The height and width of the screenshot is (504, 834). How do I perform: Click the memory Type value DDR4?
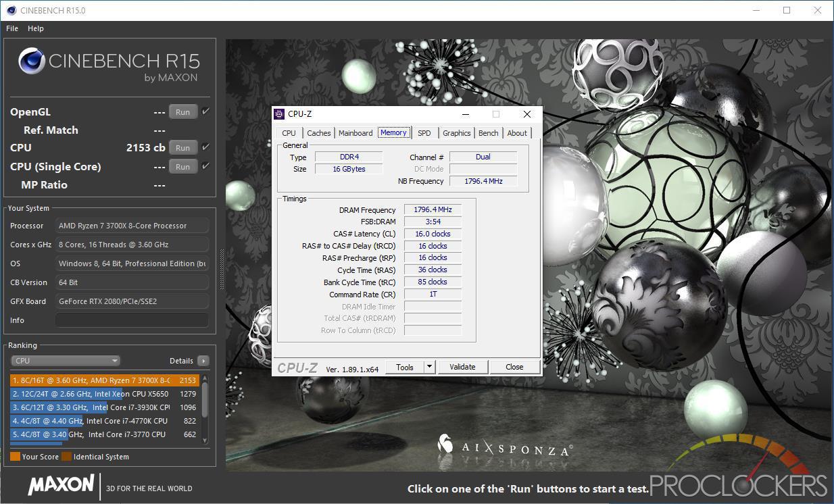(349, 157)
